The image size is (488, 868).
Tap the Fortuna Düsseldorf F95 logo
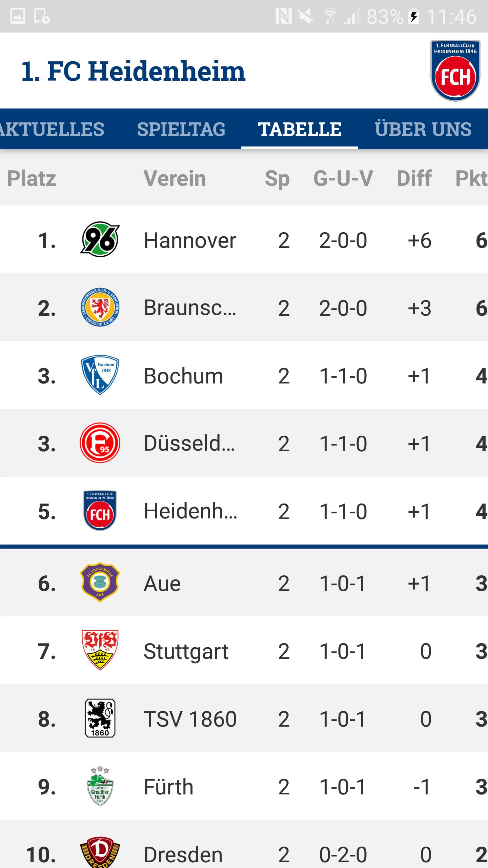(x=100, y=443)
